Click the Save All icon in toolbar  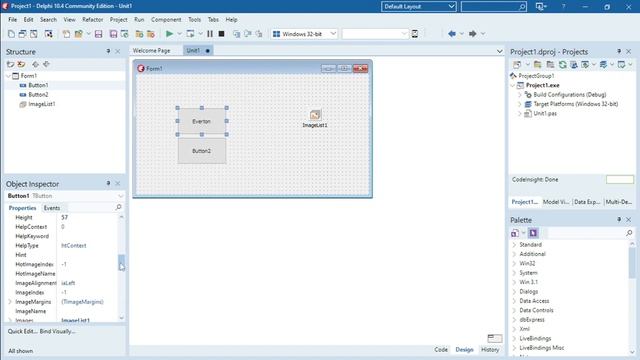coord(113,34)
